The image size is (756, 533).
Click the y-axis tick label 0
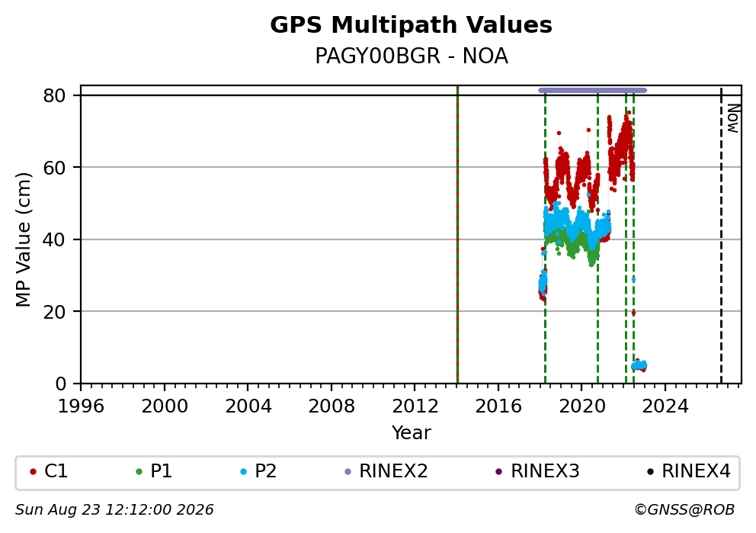pyautogui.click(x=61, y=384)
